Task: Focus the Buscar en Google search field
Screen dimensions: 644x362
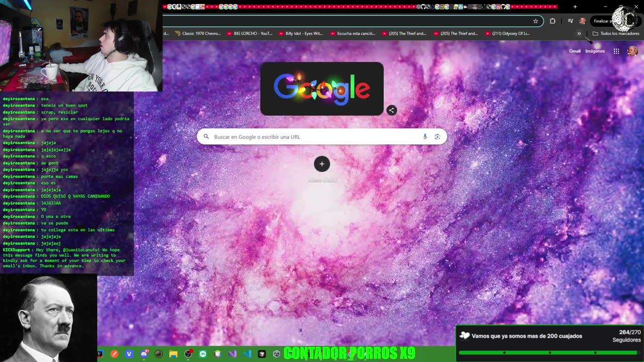Action: pyautogui.click(x=322, y=137)
